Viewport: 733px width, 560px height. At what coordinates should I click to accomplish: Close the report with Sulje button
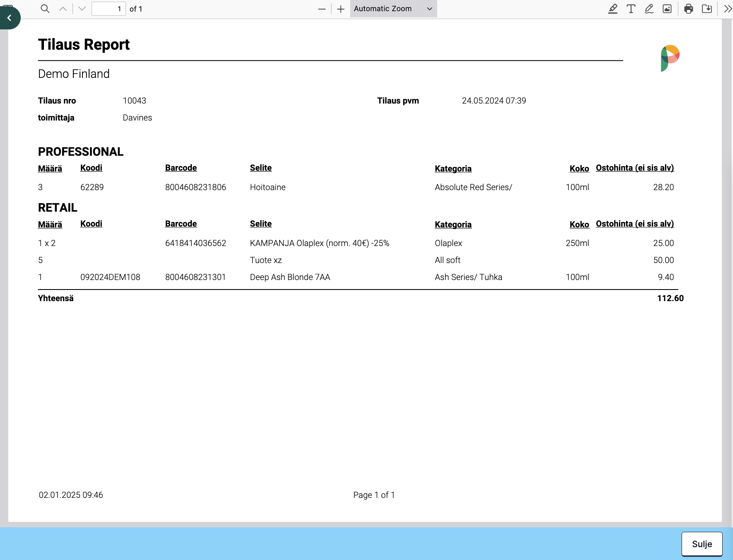click(702, 544)
